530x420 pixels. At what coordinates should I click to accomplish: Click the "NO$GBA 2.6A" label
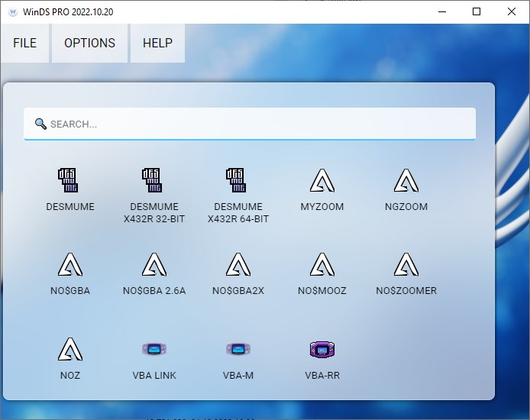pyautogui.click(x=154, y=291)
